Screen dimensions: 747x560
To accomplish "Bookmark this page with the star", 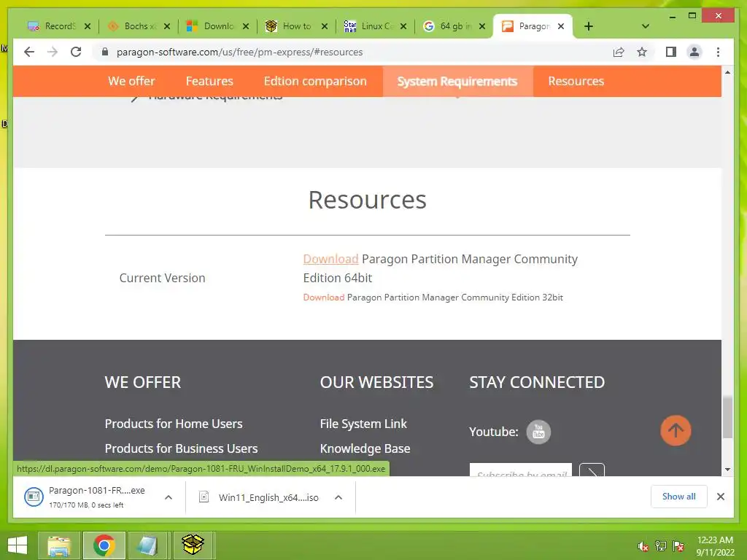I will click(x=642, y=52).
